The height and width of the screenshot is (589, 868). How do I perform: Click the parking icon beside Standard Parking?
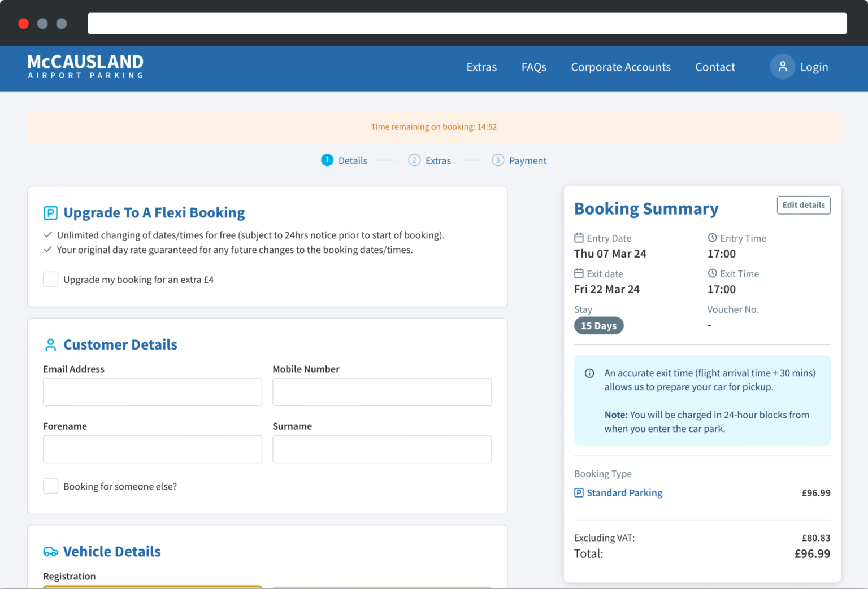click(x=579, y=492)
